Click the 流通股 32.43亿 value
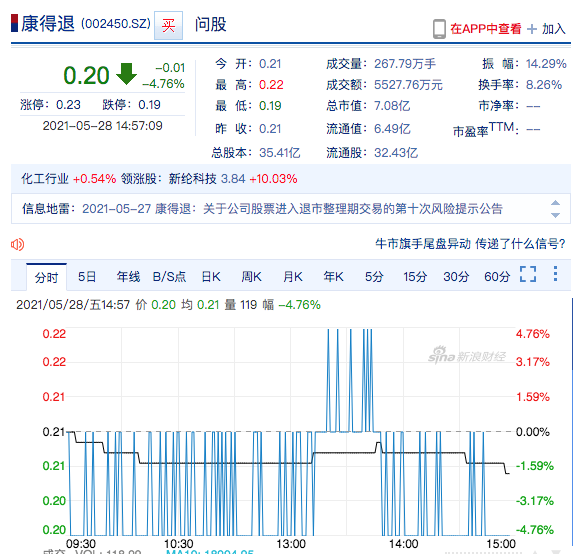Image resolution: width=573 pixels, height=554 pixels. 396,153
